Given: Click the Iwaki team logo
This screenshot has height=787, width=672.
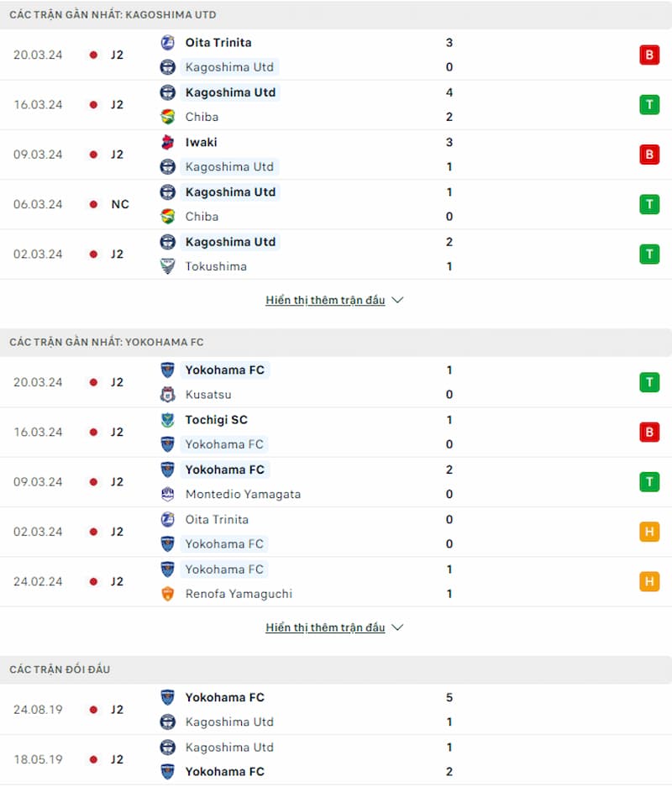Looking at the screenshot, I should coord(168,142).
